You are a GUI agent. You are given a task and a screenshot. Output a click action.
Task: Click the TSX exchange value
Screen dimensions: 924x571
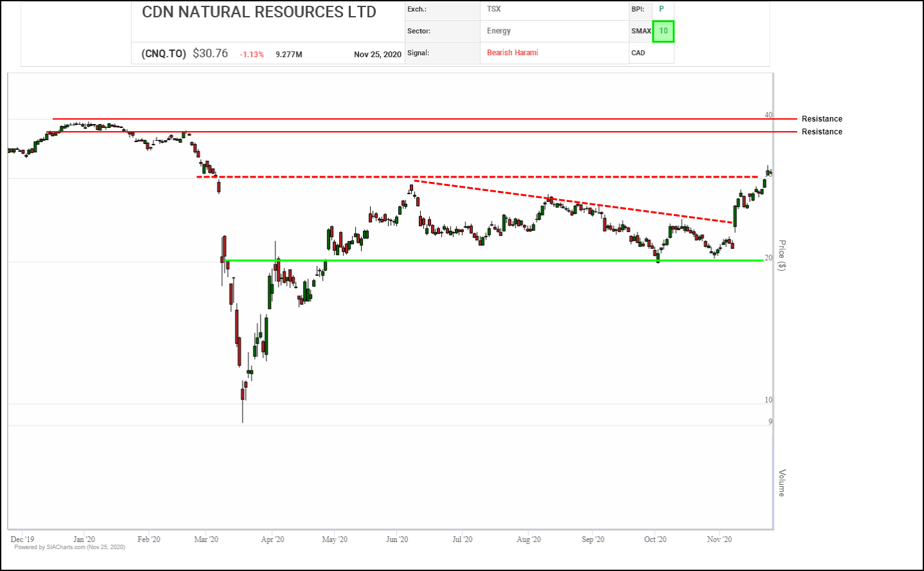point(494,9)
